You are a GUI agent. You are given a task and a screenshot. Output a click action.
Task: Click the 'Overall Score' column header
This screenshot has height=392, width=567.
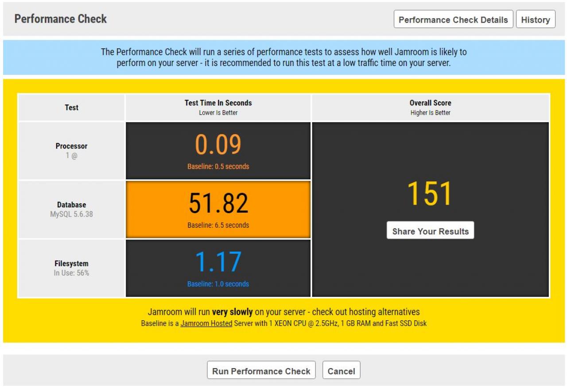[x=431, y=103]
